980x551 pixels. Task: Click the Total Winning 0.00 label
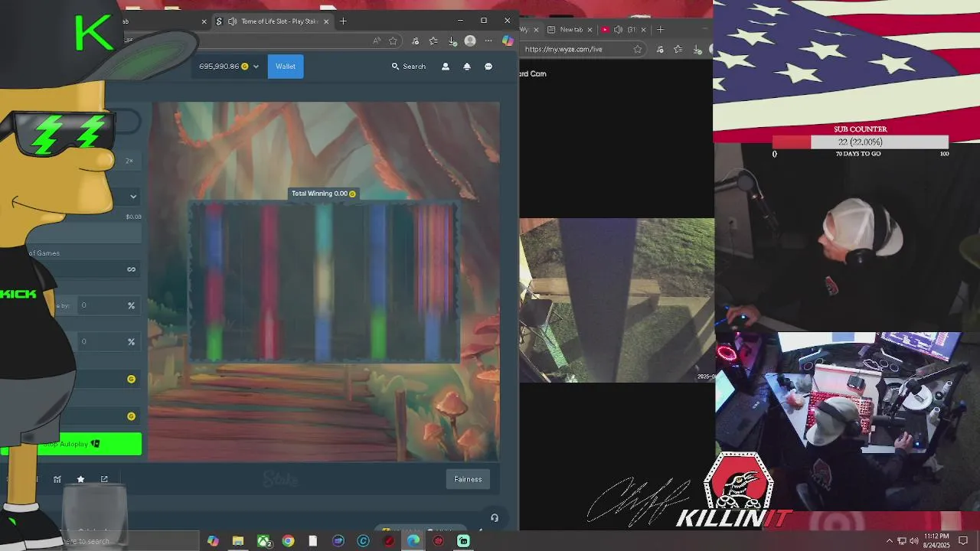coord(323,194)
